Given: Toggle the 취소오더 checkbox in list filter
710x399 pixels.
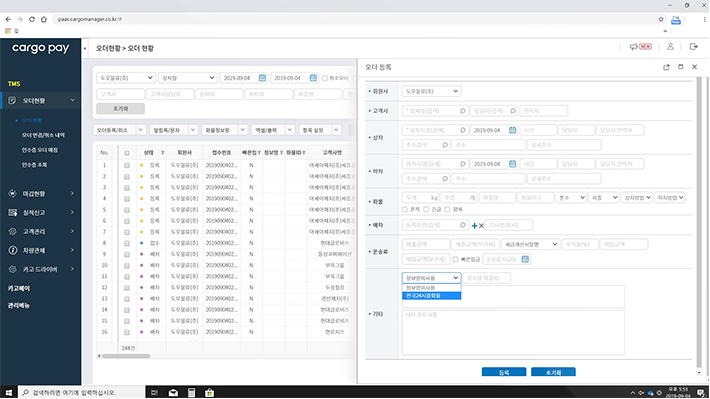Looking at the screenshot, I should [x=325, y=78].
